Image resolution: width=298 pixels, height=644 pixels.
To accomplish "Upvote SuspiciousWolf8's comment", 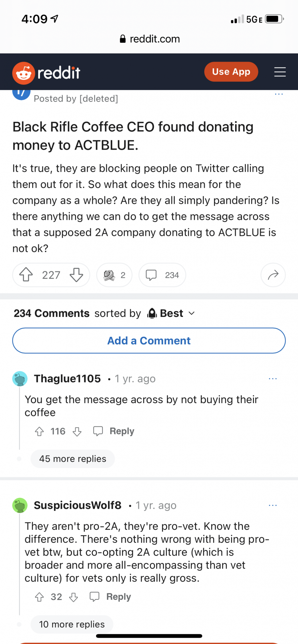I will pos(39,597).
